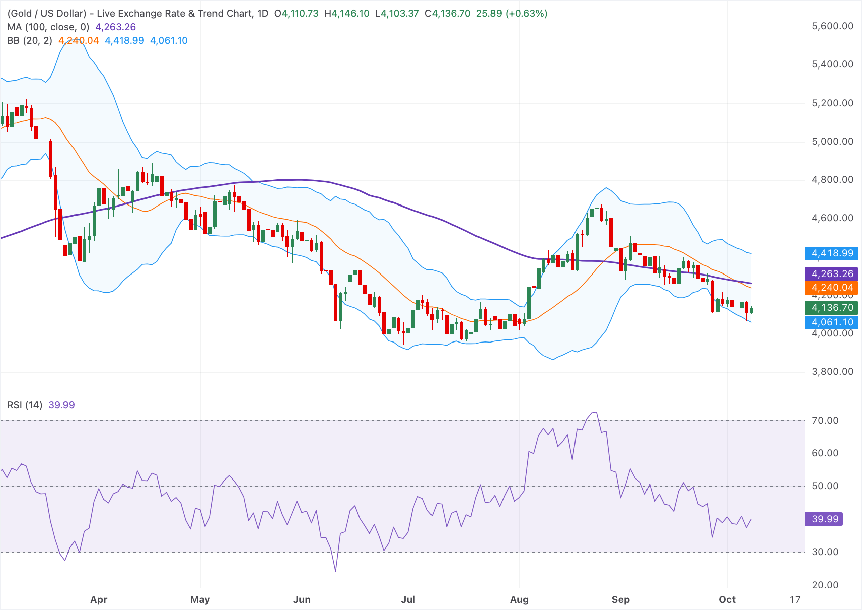Click the RSI (14) indicator label
Viewport: 862px width, 616px height.
(25, 405)
